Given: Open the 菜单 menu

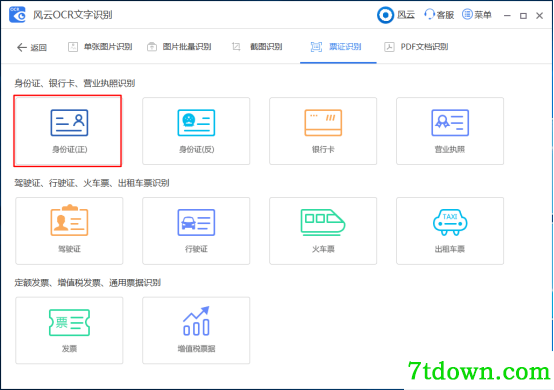Looking at the screenshot, I should [x=477, y=15].
